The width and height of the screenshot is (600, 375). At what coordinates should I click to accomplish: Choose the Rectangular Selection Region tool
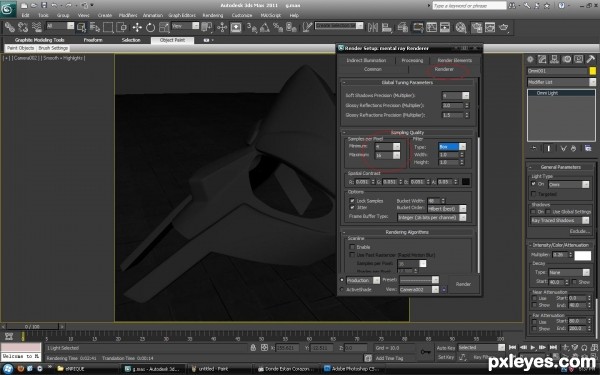coord(108,28)
